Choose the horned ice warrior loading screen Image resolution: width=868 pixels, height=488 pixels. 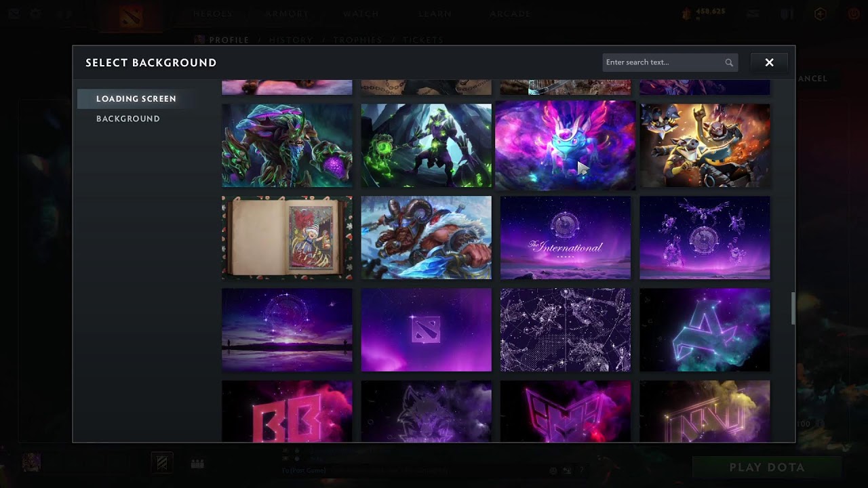point(426,237)
